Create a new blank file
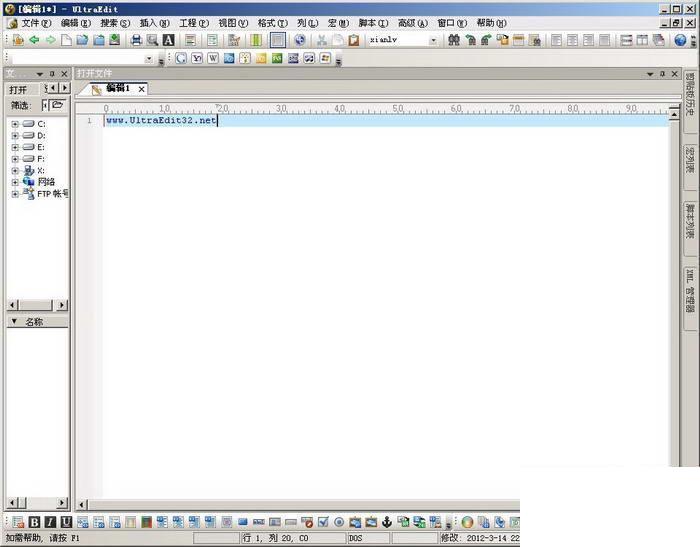This screenshot has height=547, width=700. click(x=66, y=40)
